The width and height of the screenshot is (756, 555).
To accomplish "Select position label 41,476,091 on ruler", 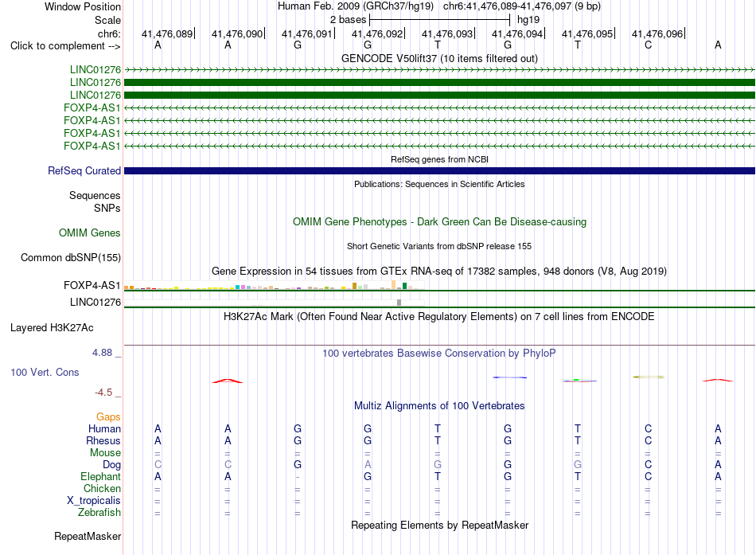I will click(x=307, y=33).
